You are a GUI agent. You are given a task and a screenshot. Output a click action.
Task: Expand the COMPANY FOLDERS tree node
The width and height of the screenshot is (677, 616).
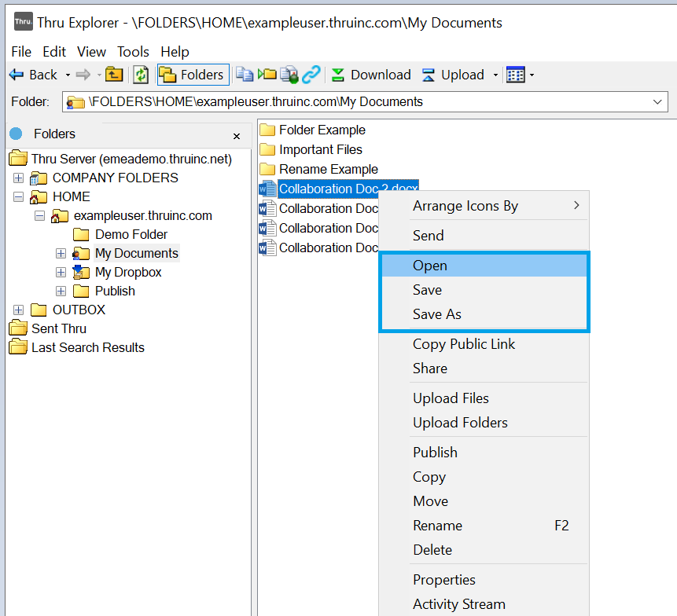[x=19, y=178]
